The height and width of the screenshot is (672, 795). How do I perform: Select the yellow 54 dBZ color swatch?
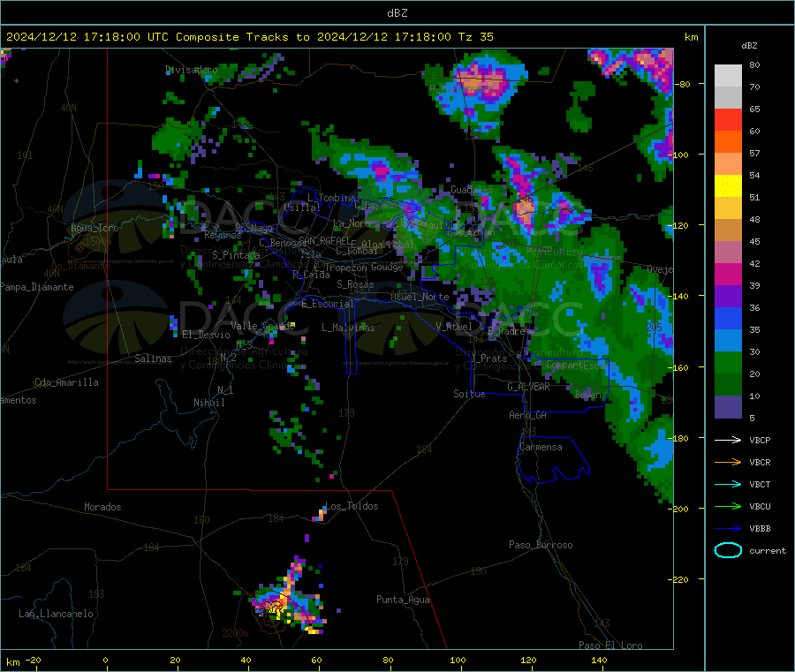coord(728,186)
